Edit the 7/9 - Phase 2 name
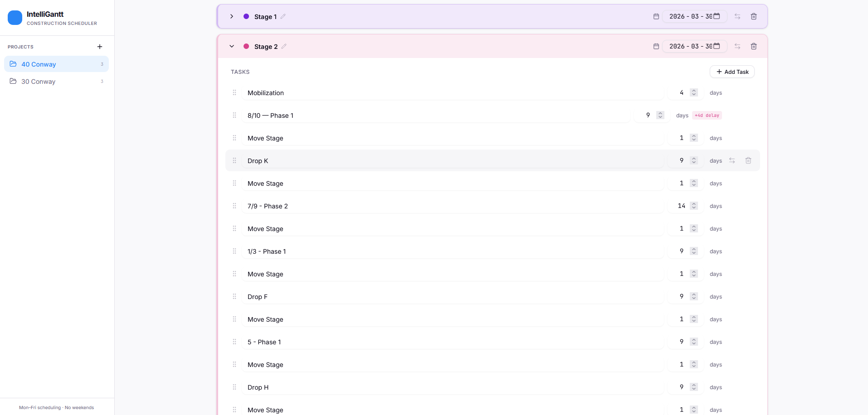Screen dimensions: 868x415 pos(453,206)
